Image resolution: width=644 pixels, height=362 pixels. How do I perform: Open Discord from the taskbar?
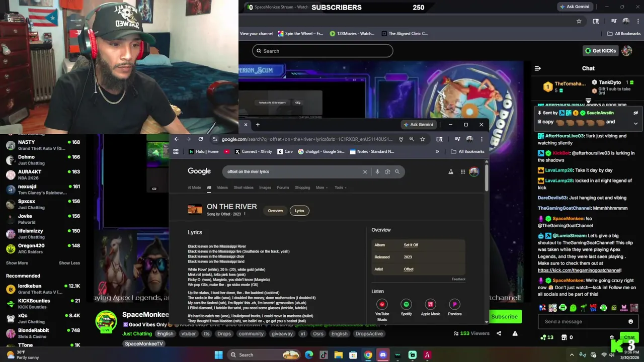click(x=383, y=355)
